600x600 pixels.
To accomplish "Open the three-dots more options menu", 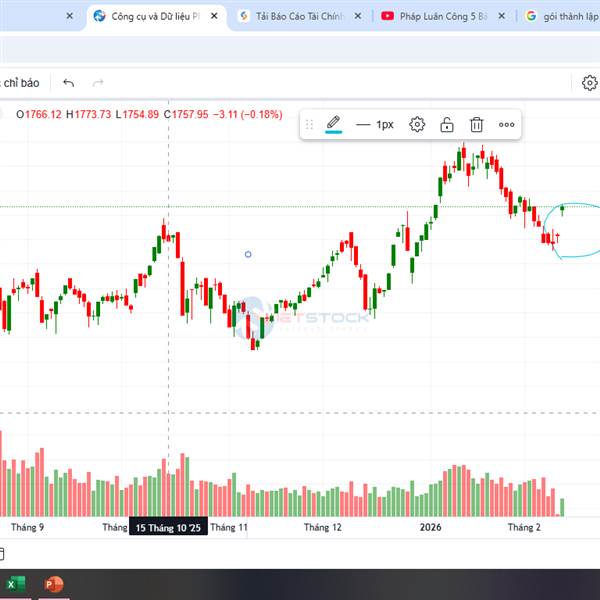I will 507,125.
